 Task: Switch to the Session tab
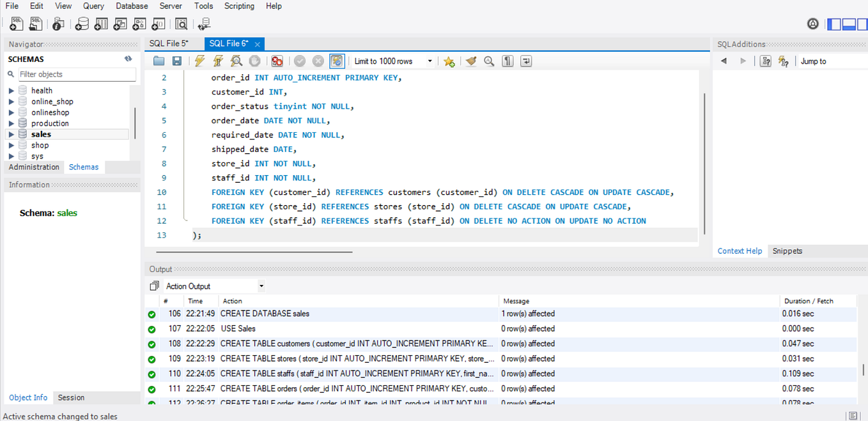click(71, 397)
